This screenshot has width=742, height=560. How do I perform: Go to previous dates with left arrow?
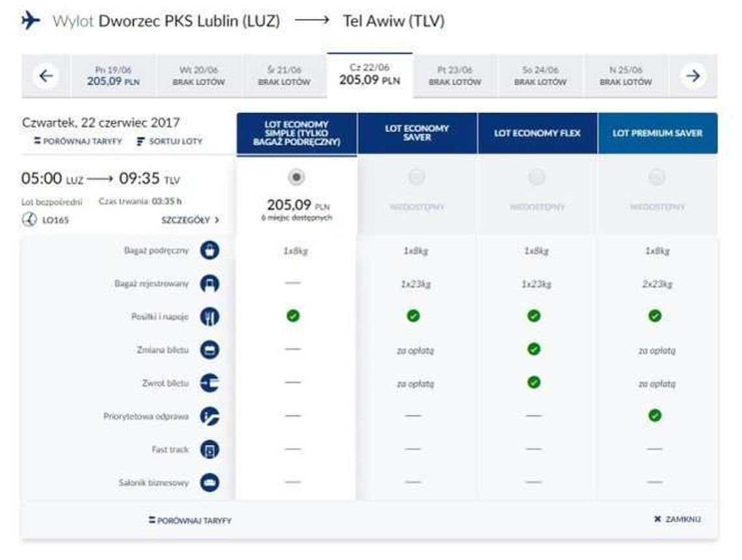45,76
